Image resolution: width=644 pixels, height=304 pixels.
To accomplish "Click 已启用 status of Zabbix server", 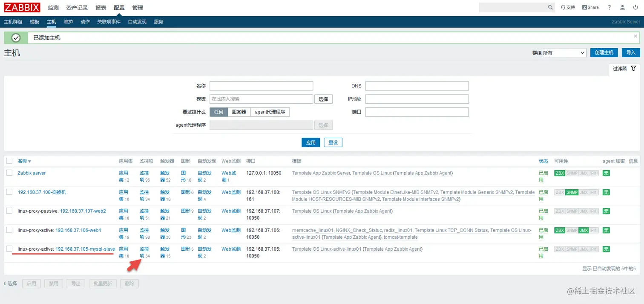I will [543, 177].
